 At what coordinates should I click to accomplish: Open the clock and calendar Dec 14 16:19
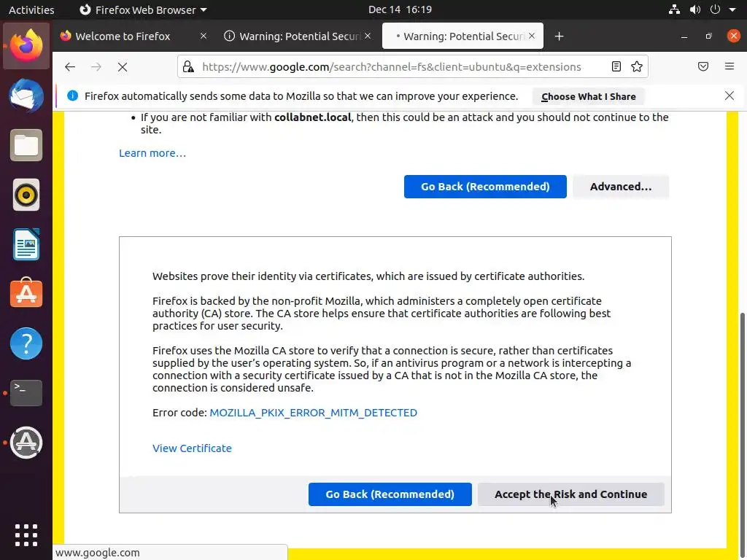tap(400, 9)
